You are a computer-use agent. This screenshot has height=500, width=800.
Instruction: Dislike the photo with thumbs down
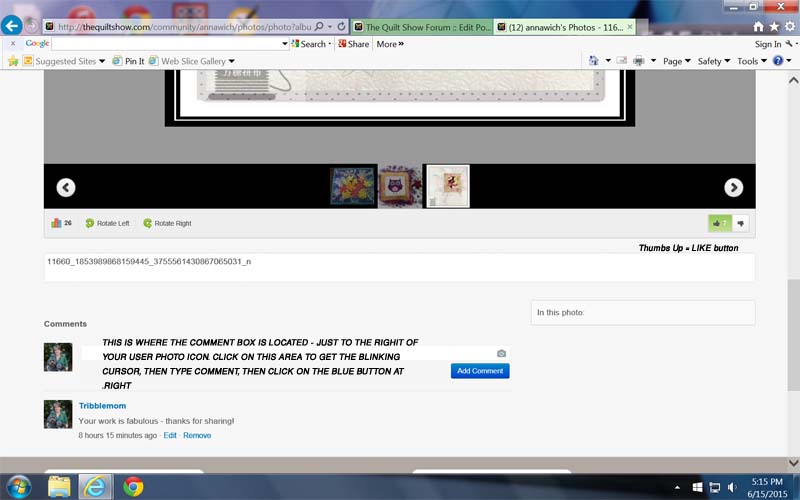(741, 223)
